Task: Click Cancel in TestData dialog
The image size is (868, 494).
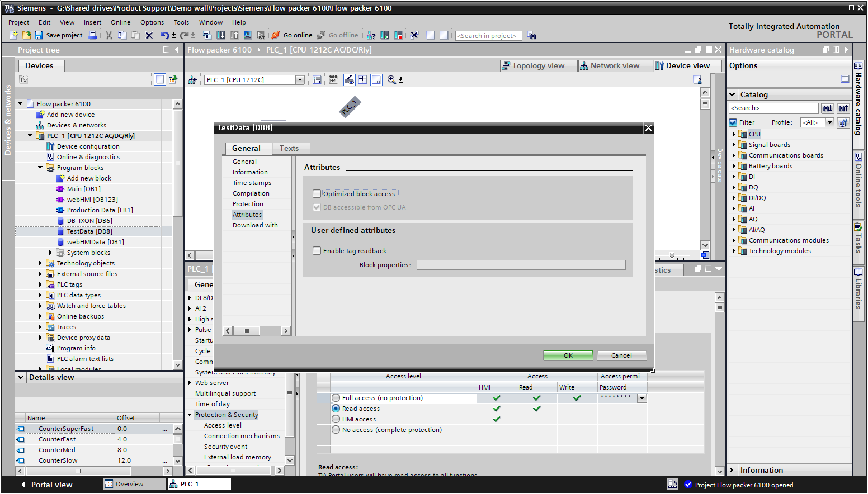Action: pyautogui.click(x=621, y=355)
